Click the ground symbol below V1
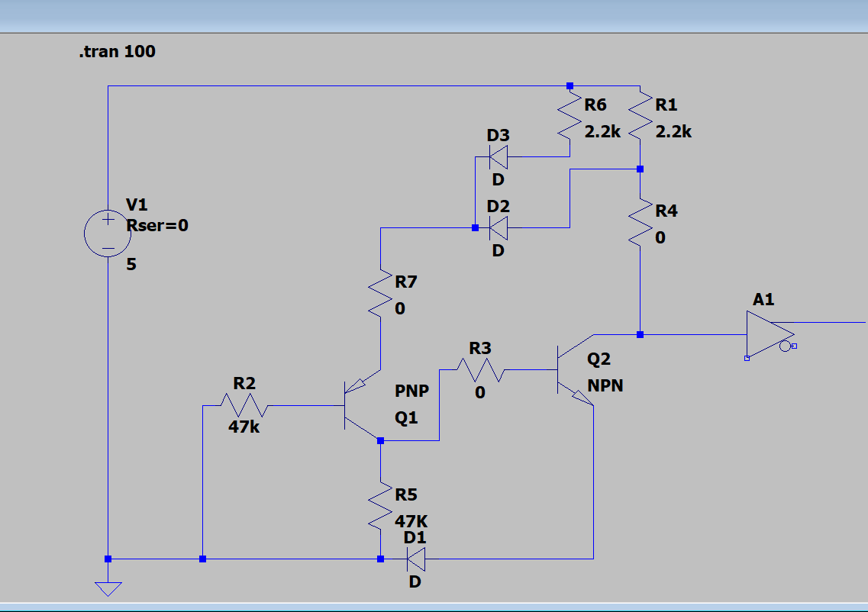This screenshot has height=612, width=868. pos(108,589)
